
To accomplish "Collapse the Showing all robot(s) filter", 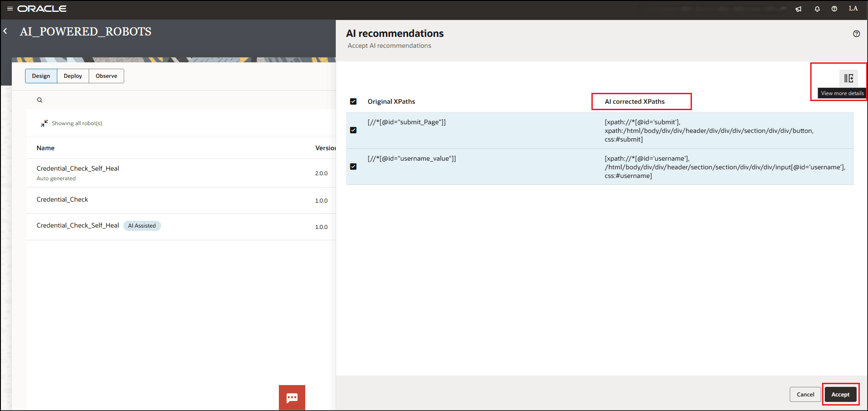I will click(x=44, y=123).
